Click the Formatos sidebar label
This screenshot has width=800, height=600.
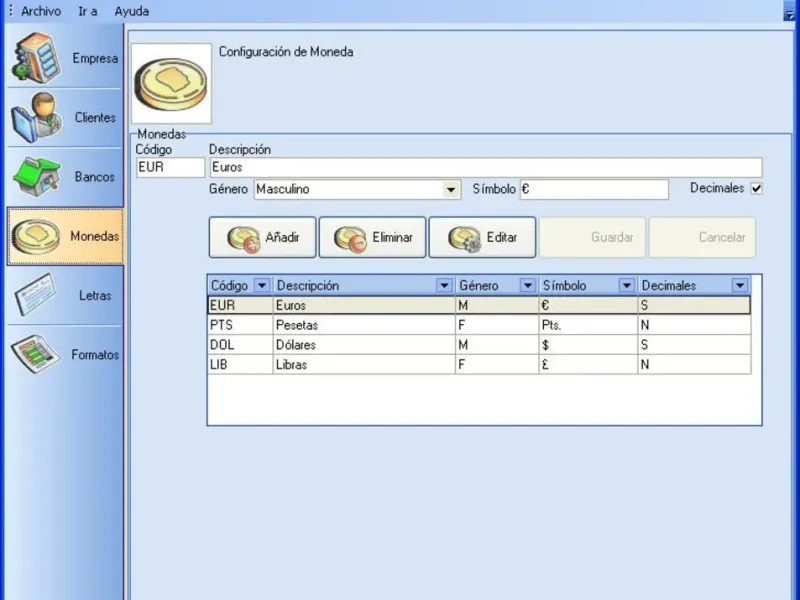[x=95, y=354]
